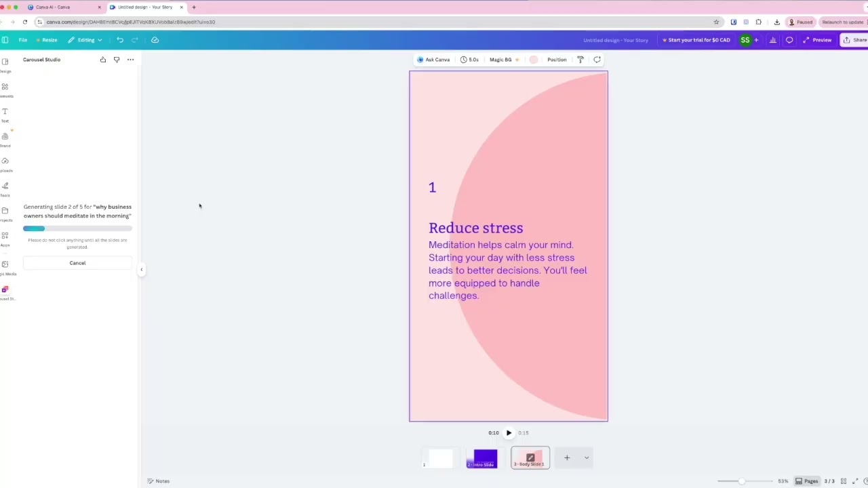868x488 pixels.
Task: Open the analytics chart icon
Action: tap(772, 40)
